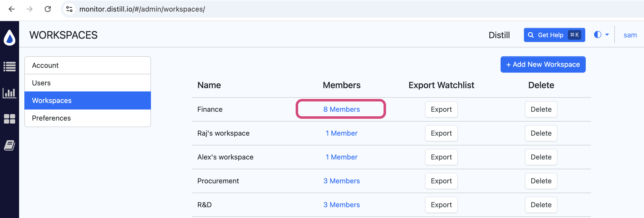Open Raj's workspace 1 Member link
The image size is (644, 218).
click(x=342, y=133)
